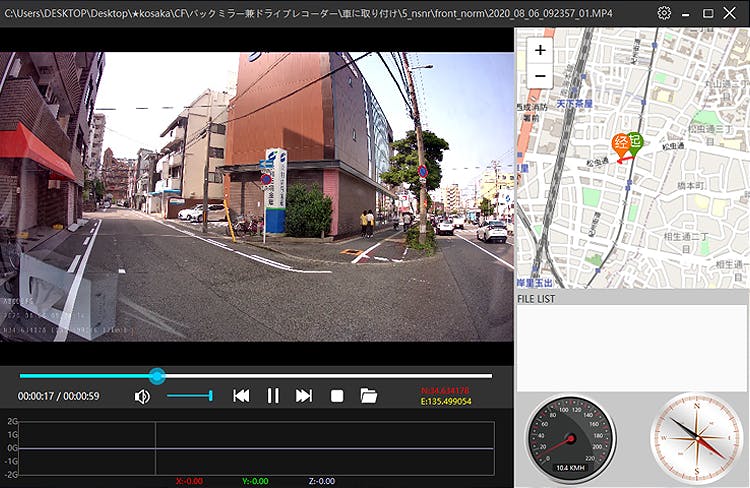Skip to the next video file
Image resolution: width=750 pixels, height=488 pixels.
304,396
